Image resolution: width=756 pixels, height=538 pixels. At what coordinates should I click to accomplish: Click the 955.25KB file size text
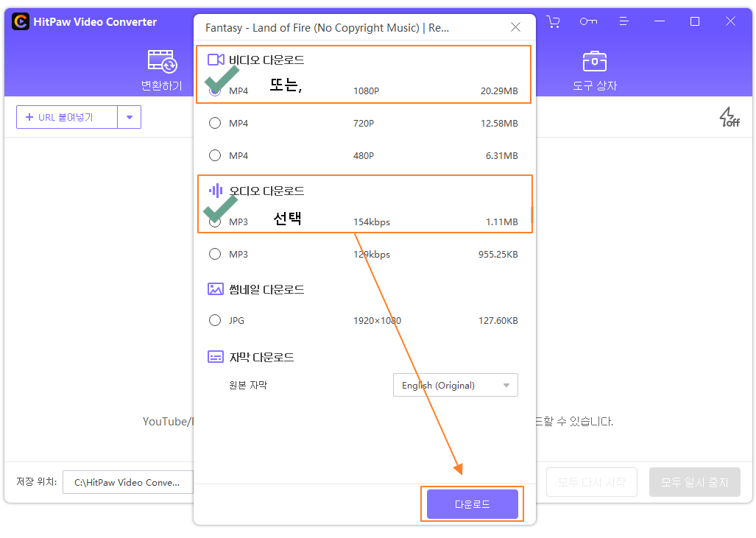[x=498, y=254]
